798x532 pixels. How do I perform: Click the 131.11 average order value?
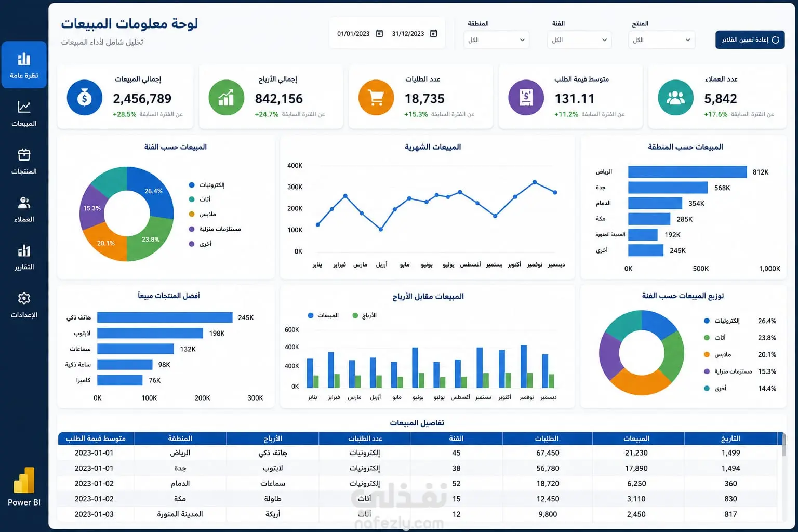point(574,99)
